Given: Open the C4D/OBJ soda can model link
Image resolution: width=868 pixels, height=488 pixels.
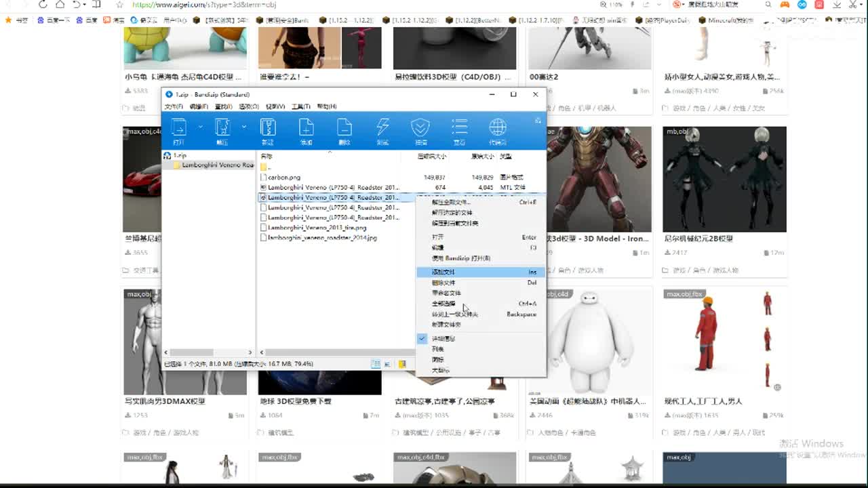Looking at the screenshot, I should point(452,77).
